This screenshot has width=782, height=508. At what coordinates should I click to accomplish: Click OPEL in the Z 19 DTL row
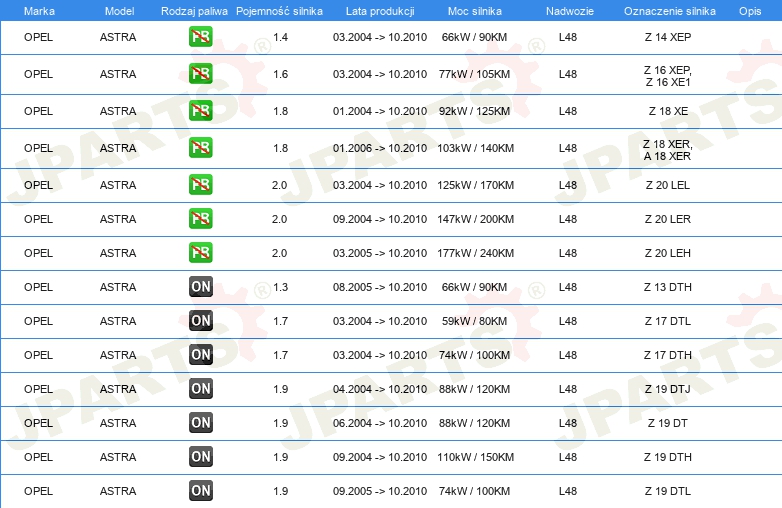38,491
